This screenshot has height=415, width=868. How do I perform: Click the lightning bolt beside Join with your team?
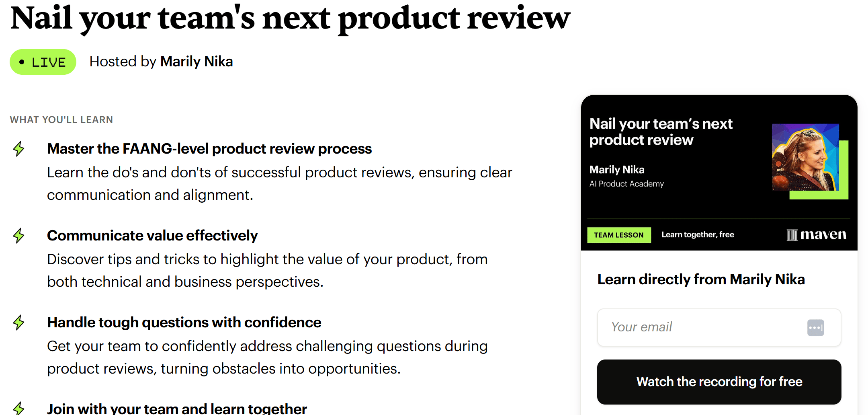coord(18,408)
